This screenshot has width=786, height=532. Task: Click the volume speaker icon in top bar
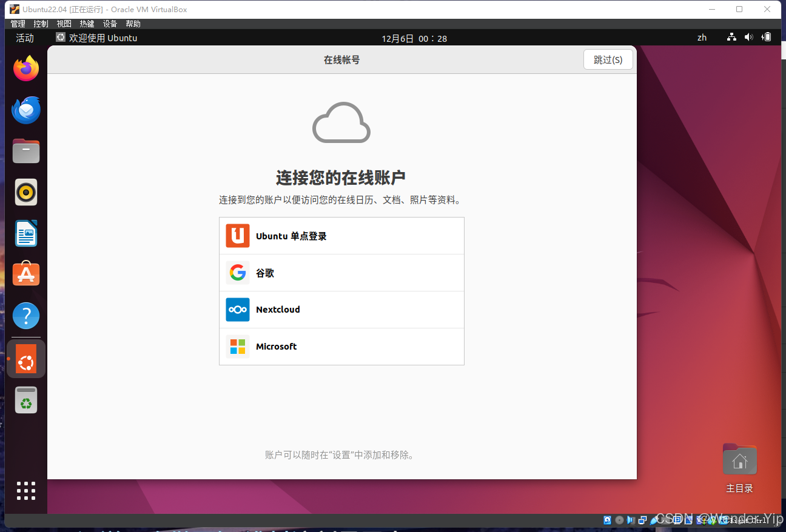tap(749, 38)
